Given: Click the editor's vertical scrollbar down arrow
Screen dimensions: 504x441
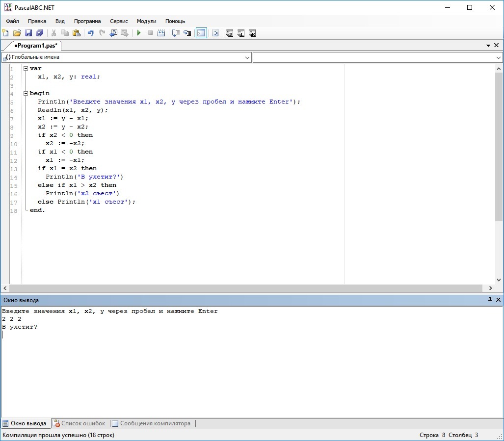Looking at the screenshot, I should [499, 280].
